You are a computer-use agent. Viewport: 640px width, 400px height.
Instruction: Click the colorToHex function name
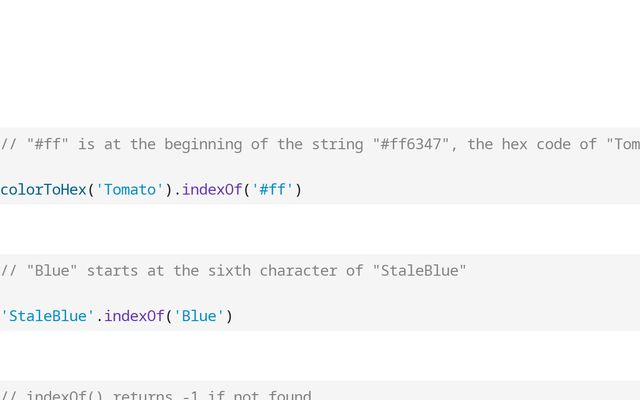43,189
